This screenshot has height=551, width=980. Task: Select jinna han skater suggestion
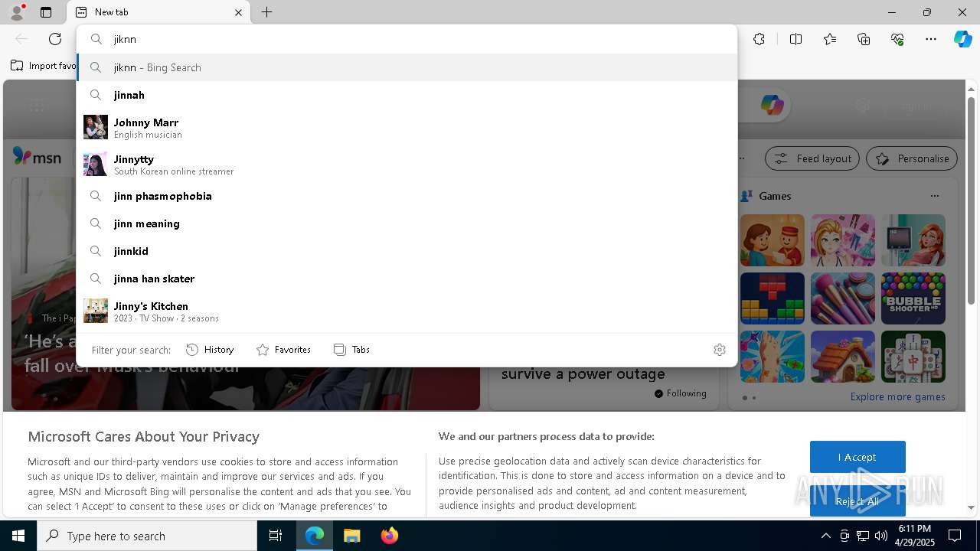(x=407, y=279)
